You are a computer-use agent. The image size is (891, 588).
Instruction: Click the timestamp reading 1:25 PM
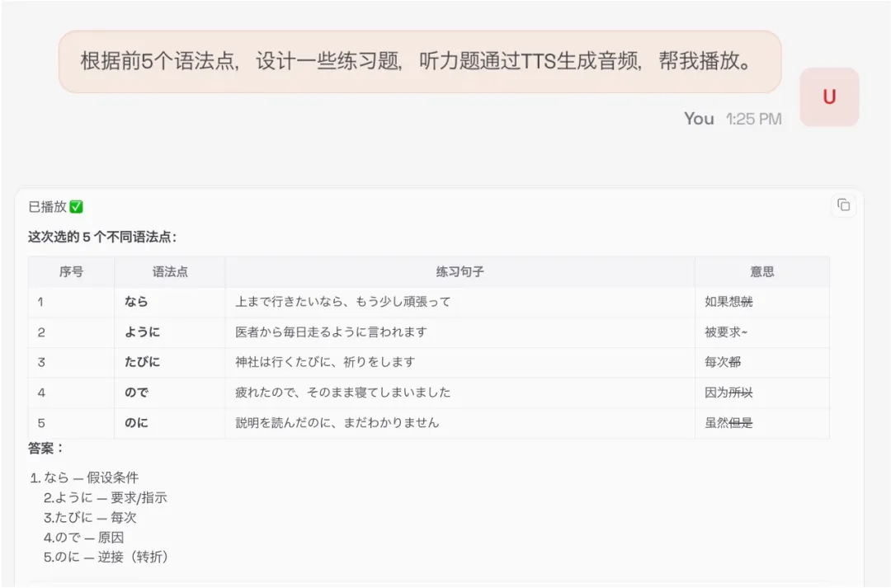753,119
